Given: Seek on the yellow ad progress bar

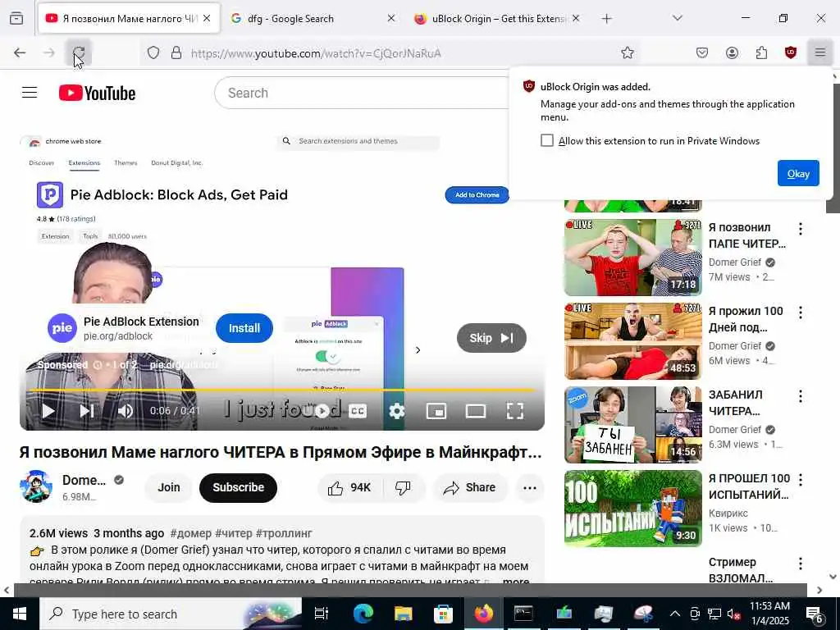Looking at the screenshot, I should [x=282, y=390].
